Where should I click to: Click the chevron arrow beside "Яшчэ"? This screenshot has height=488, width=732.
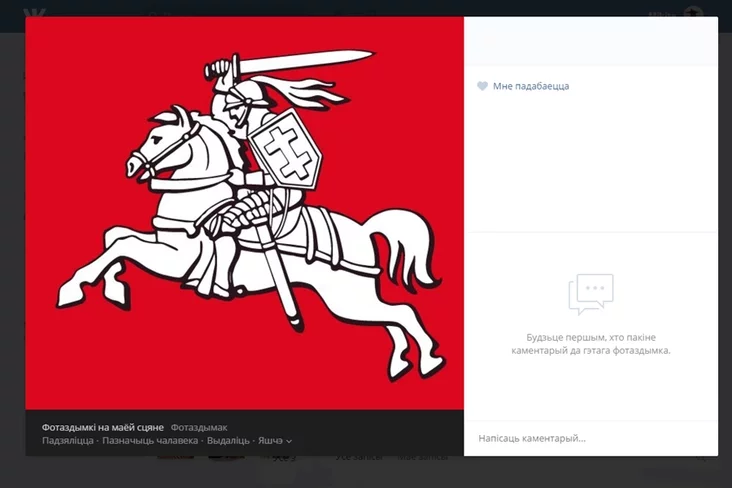[289, 441]
